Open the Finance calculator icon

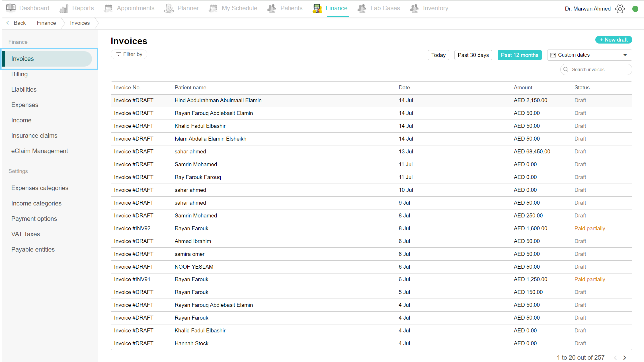[x=317, y=8]
